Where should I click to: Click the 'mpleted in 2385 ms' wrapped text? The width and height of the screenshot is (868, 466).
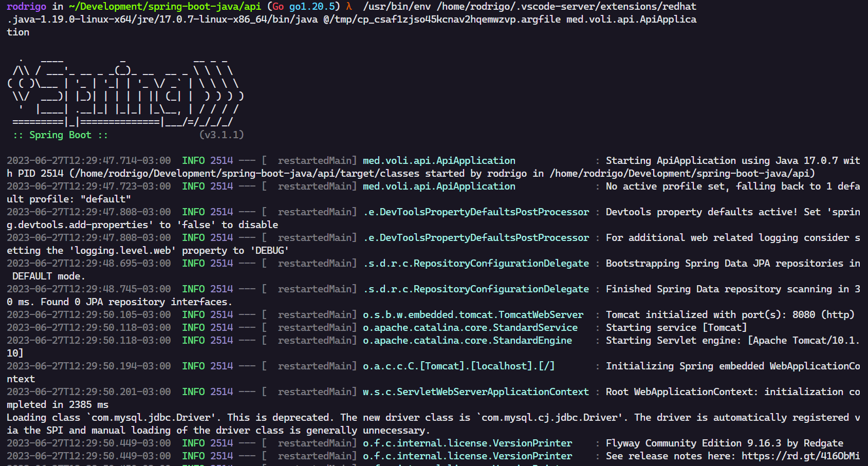(x=58, y=404)
